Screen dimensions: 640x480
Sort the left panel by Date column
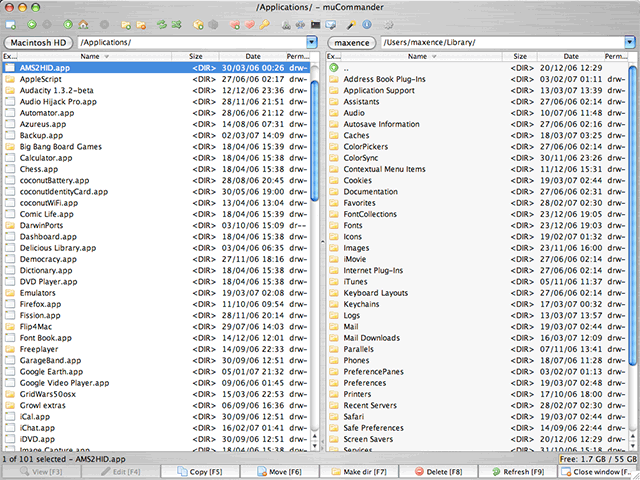pos(253,56)
